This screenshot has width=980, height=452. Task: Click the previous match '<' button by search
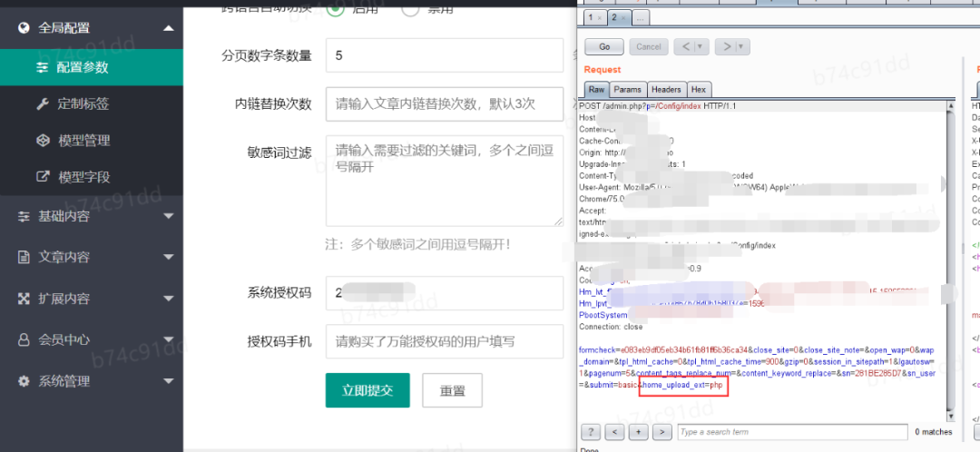pos(615,431)
